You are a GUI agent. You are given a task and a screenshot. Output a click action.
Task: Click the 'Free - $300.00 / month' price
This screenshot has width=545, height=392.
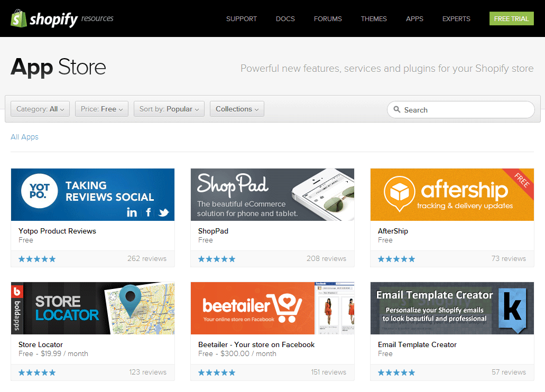click(237, 354)
